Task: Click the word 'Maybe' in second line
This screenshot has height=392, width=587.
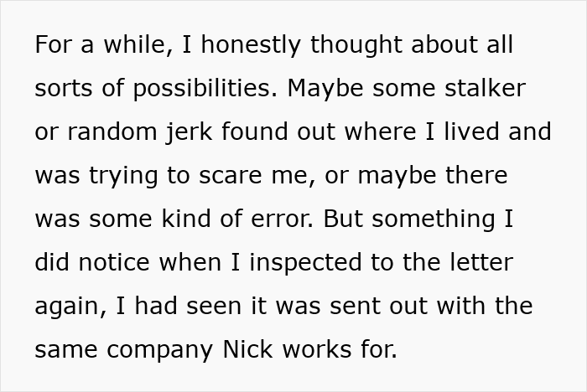Action: (325, 89)
